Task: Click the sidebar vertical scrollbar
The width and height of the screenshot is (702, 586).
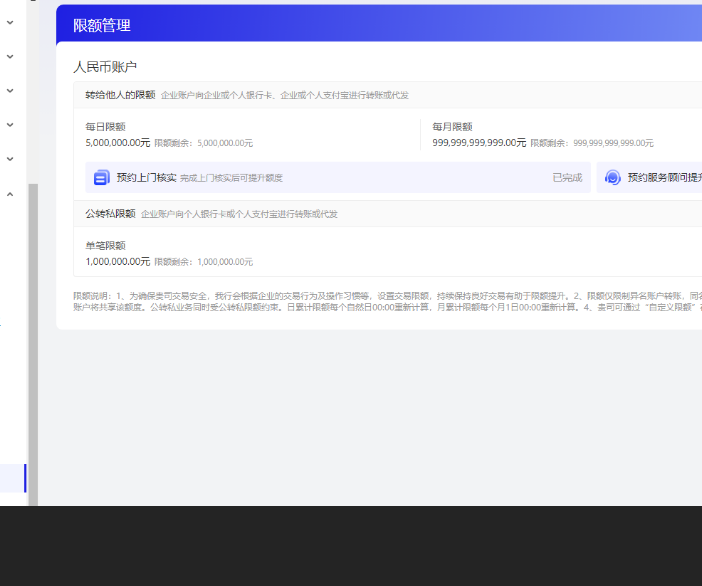Action: point(33,340)
